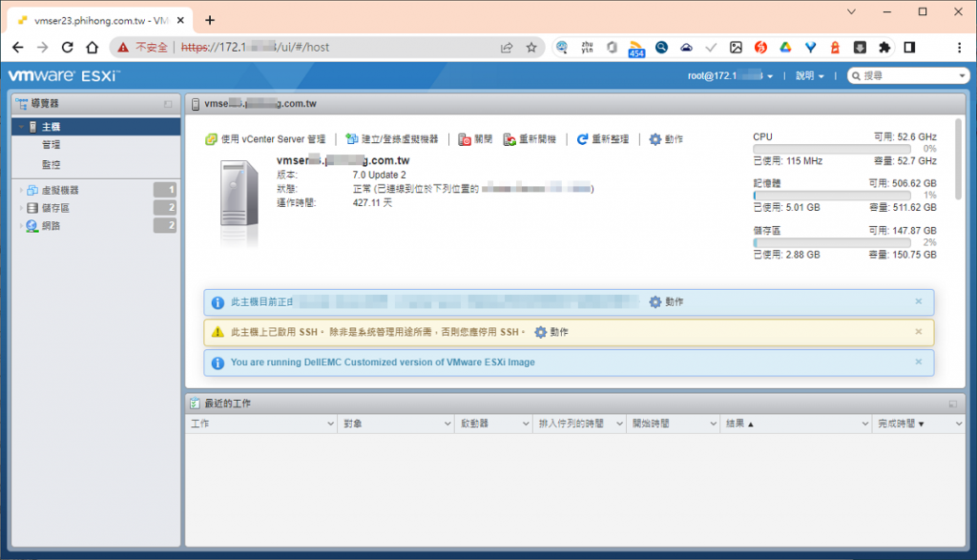Close the vmser23.phihong.com.tw tab
Viewport: 977px width, 560px height.
(x=180, y=20)
